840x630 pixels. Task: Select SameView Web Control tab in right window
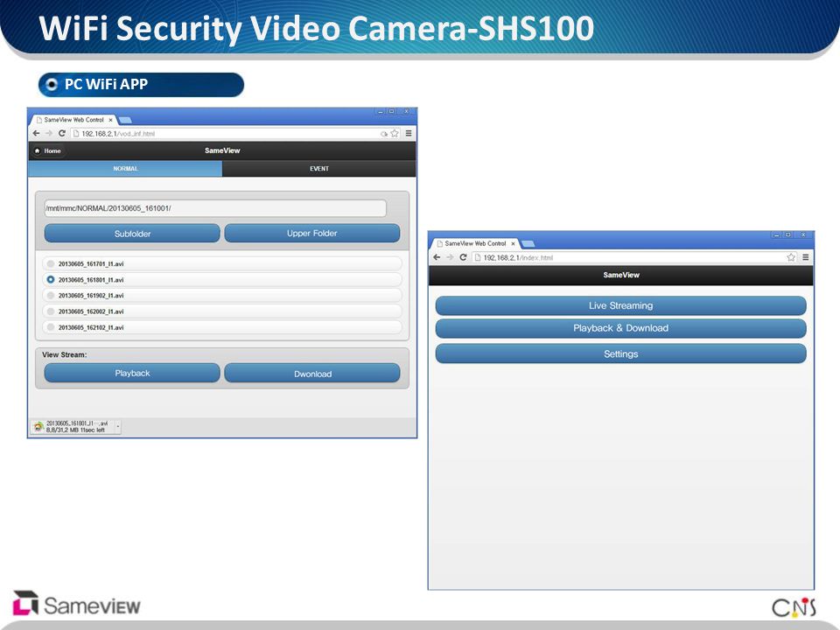click(x=475, y=244)
